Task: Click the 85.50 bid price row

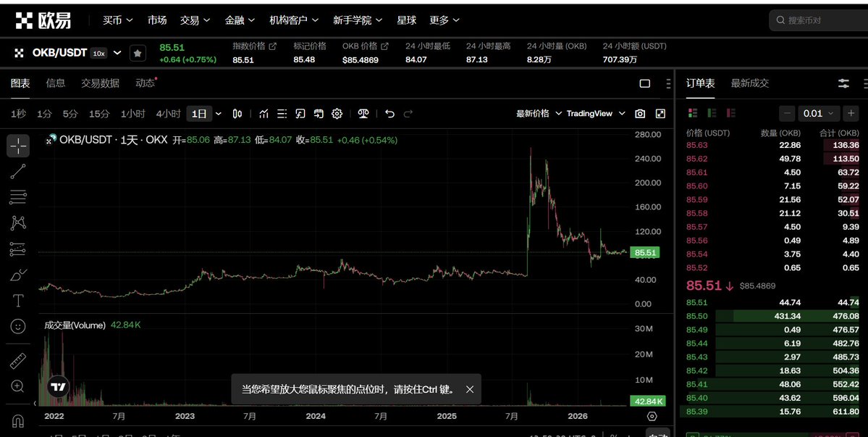Action: coord(772,316)
